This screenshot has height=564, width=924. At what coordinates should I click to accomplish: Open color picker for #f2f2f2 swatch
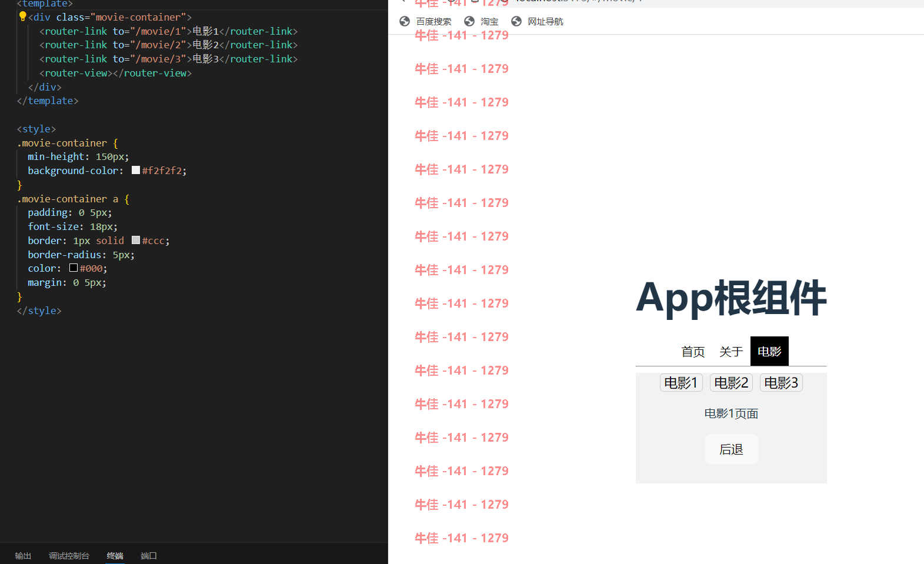click(136, 171)
